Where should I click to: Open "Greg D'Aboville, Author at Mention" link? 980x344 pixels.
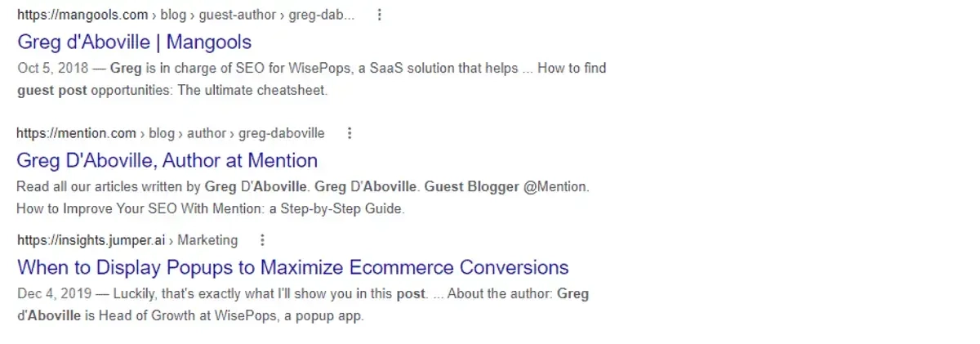(167, 159)
